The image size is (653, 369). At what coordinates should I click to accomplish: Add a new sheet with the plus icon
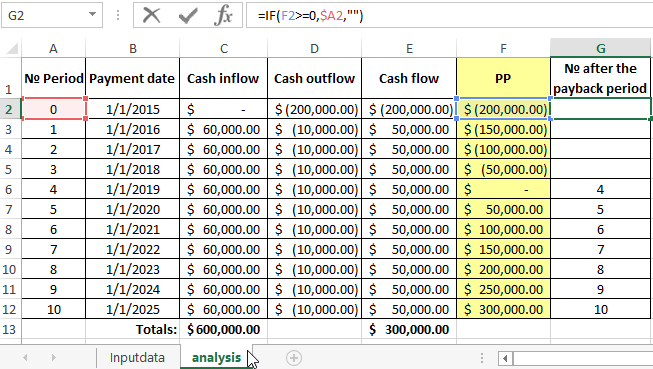point(294,358)
